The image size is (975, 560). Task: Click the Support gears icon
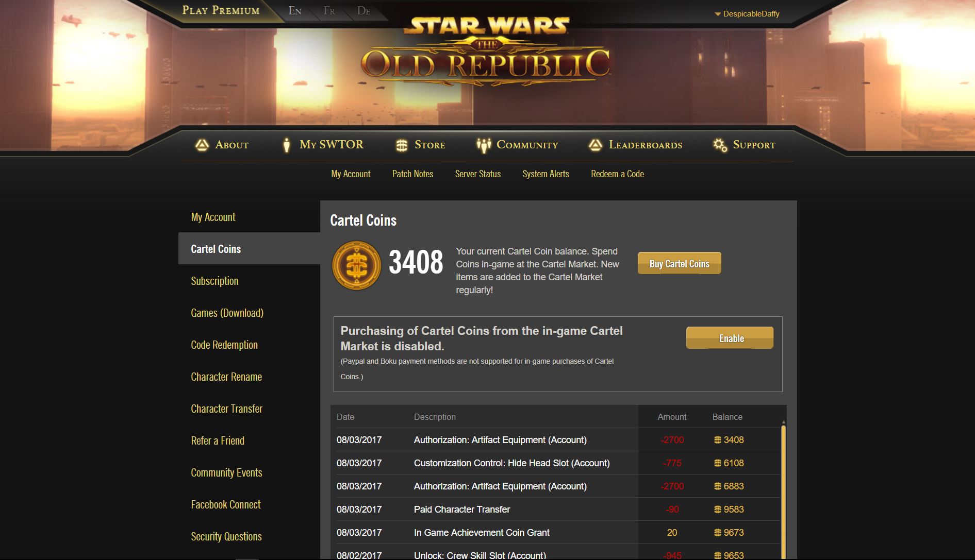click(720, 145)
